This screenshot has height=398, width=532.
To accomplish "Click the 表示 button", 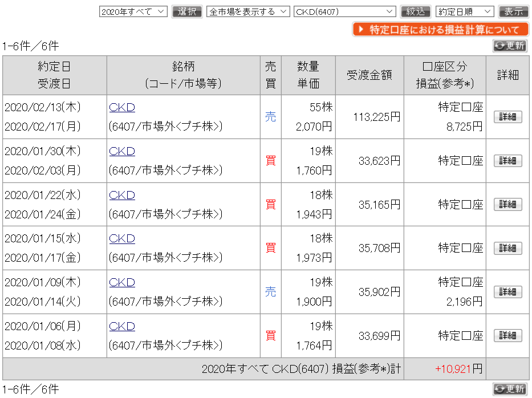I will 513,11.
